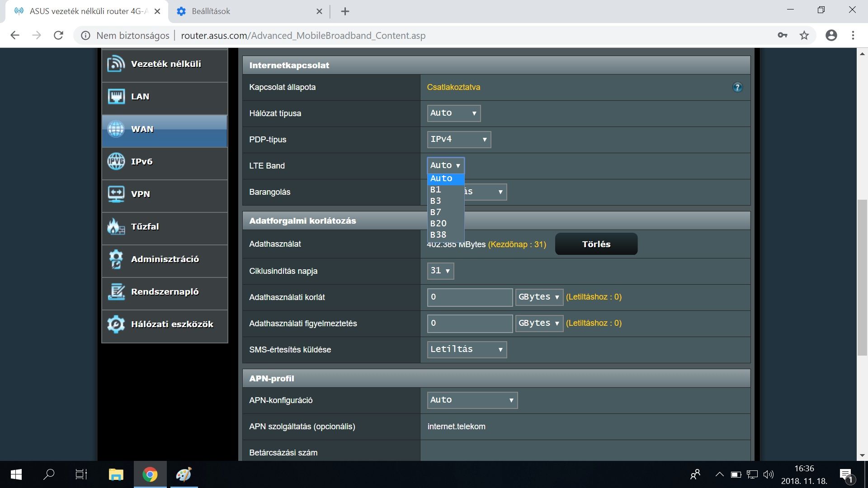
Task: Open the VPN sidebar icon
Action: pos(116,194)
